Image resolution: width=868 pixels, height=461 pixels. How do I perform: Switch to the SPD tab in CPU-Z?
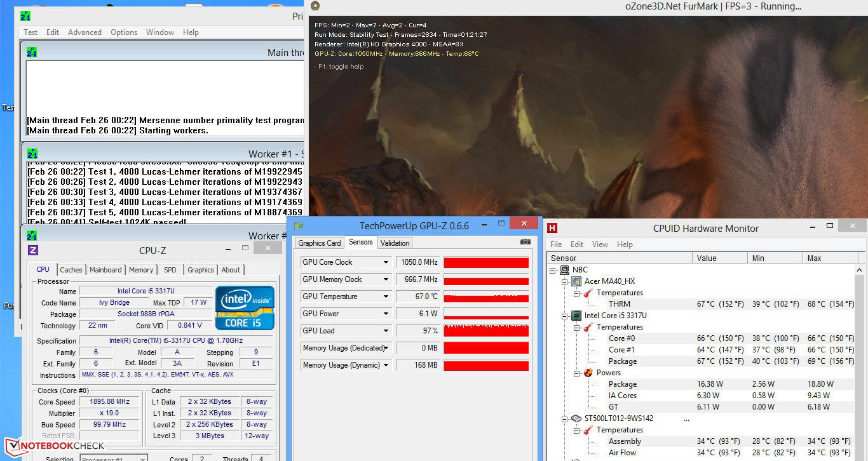[x=170, y=270]
